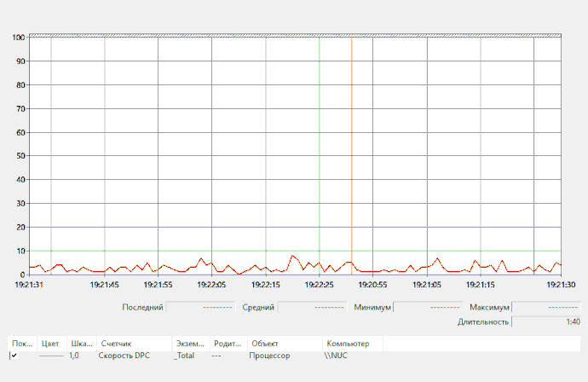
Task: Click the Средний value field
Action: [x=311, y=307]
